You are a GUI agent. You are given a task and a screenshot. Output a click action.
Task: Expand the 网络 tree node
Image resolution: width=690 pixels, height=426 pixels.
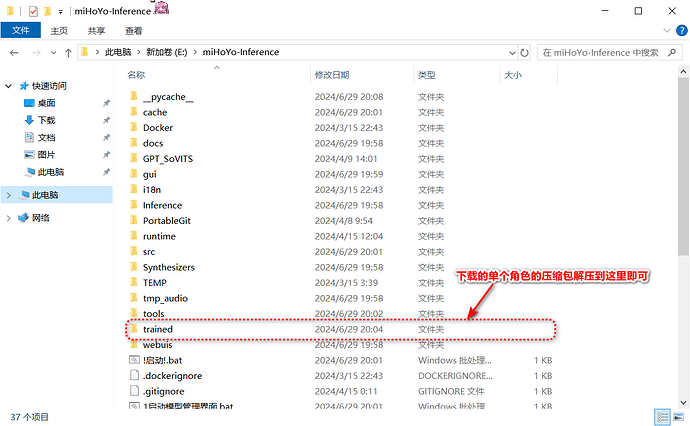click(8, 218)
